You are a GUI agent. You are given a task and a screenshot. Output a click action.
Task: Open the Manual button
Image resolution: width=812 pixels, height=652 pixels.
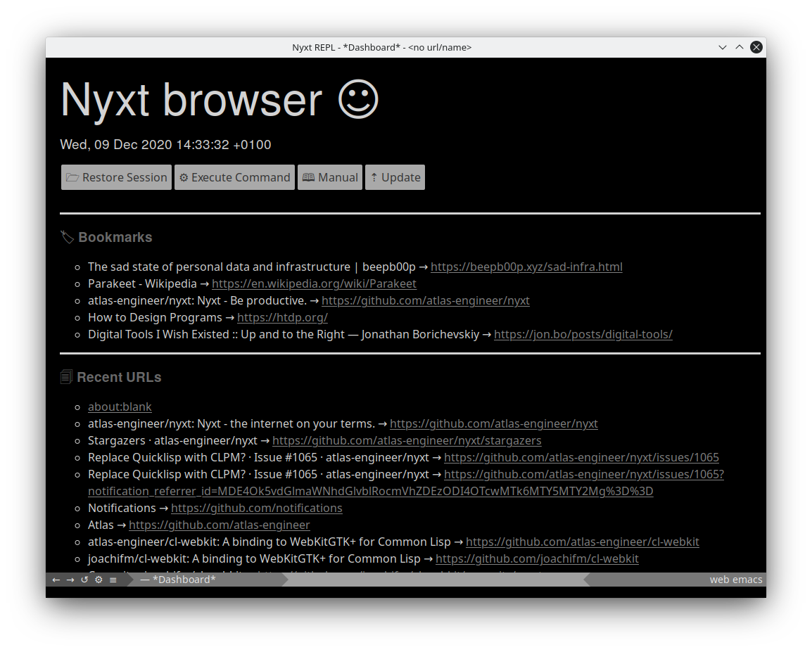coord(330,177)
